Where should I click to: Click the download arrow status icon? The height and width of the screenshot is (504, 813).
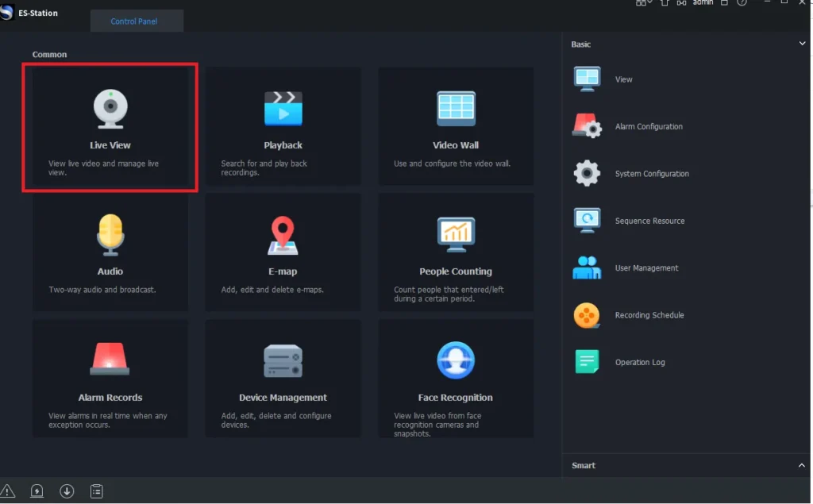tap(67, 491)
